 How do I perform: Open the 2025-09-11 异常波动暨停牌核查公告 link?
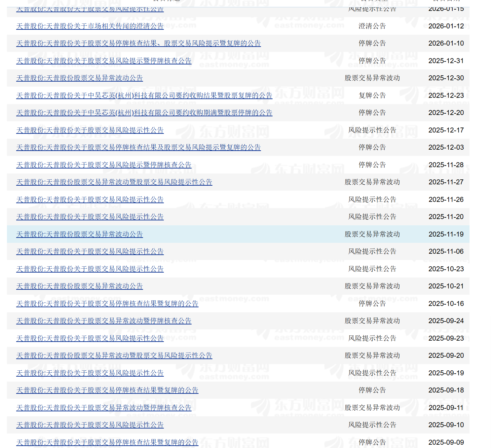click(104, 408)
